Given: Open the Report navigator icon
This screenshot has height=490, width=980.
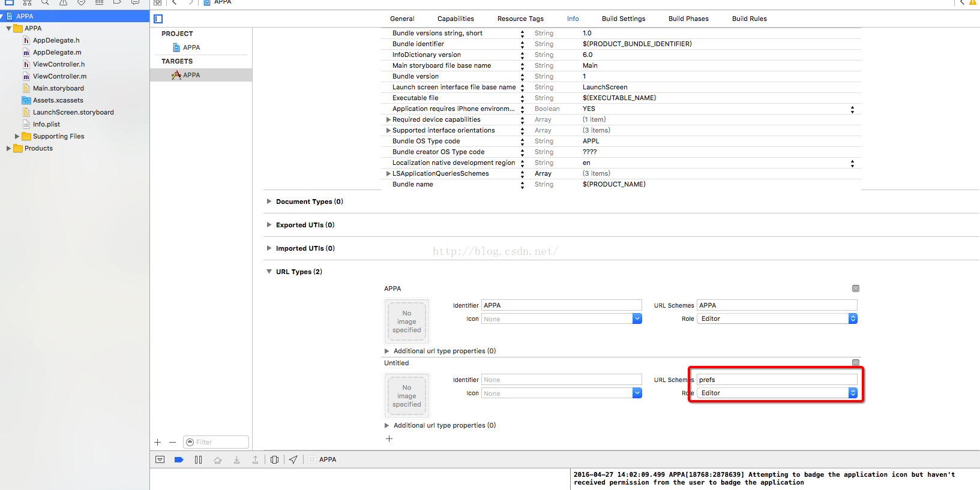Looking at the screenshot, I should (135, 2).
